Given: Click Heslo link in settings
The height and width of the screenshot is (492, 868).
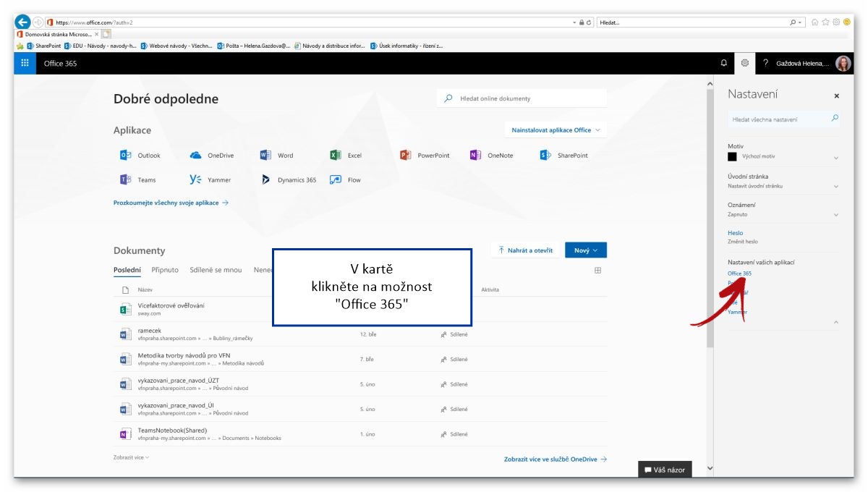Looking at the screenshot, I should coord(735,233).
